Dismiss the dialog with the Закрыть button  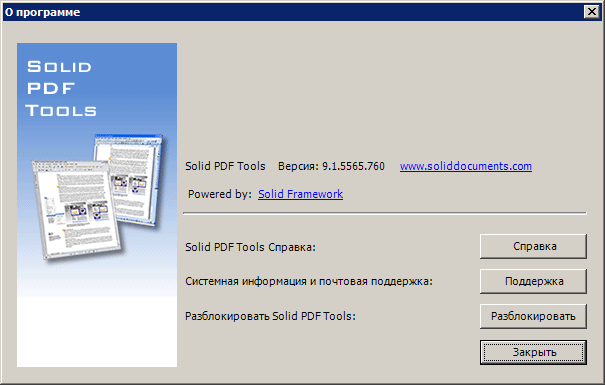(x=533, y=352)
